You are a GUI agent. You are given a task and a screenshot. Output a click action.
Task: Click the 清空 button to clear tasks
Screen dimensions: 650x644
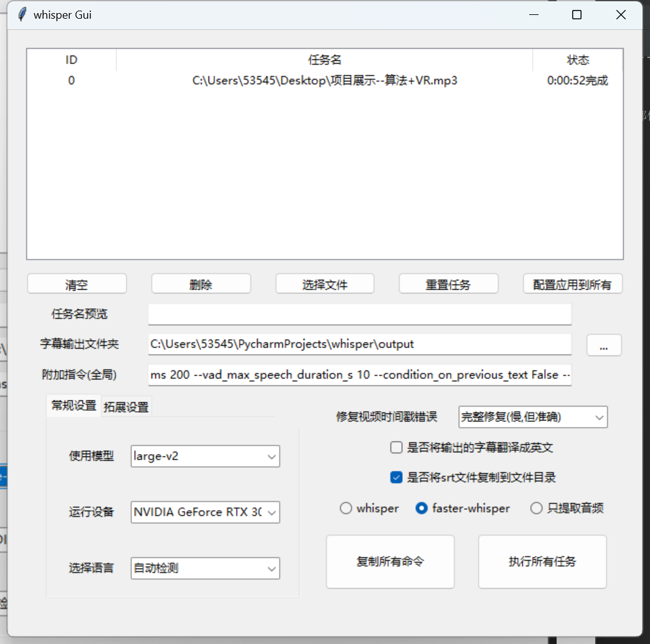pyautogui.click(x=77, y=283)
